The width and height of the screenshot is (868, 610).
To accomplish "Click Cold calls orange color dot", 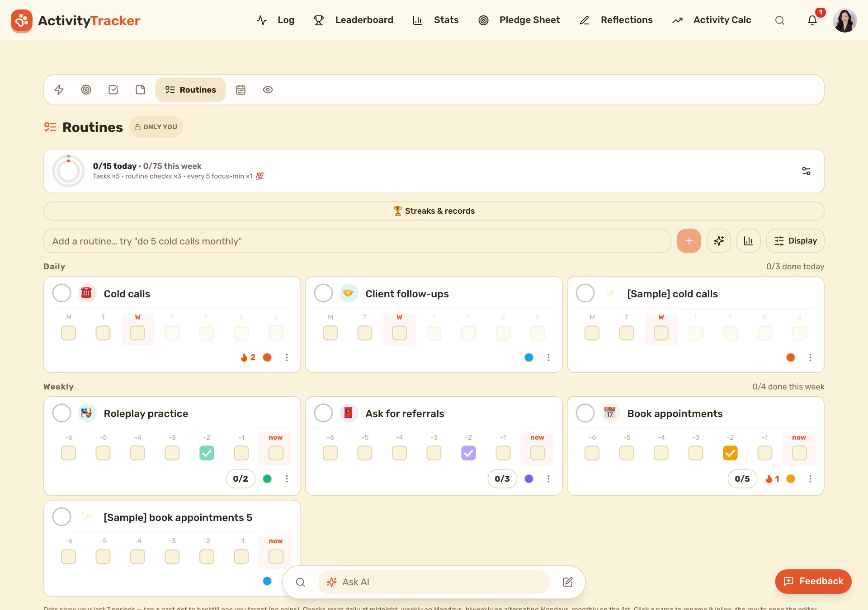I will [267, 357].
